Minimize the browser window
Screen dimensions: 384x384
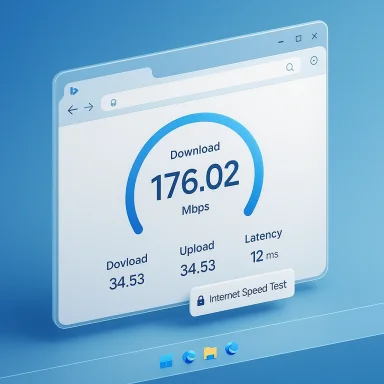point(282,42)
